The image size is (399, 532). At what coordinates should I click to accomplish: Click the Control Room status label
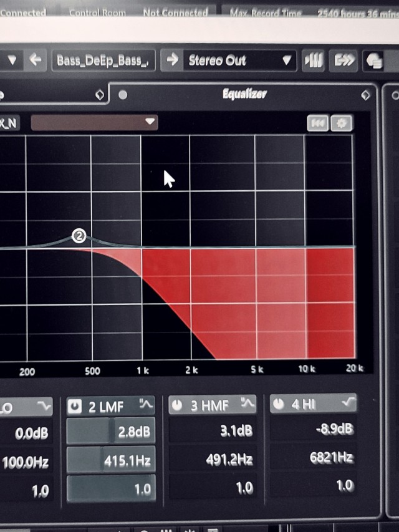(97, 13)
